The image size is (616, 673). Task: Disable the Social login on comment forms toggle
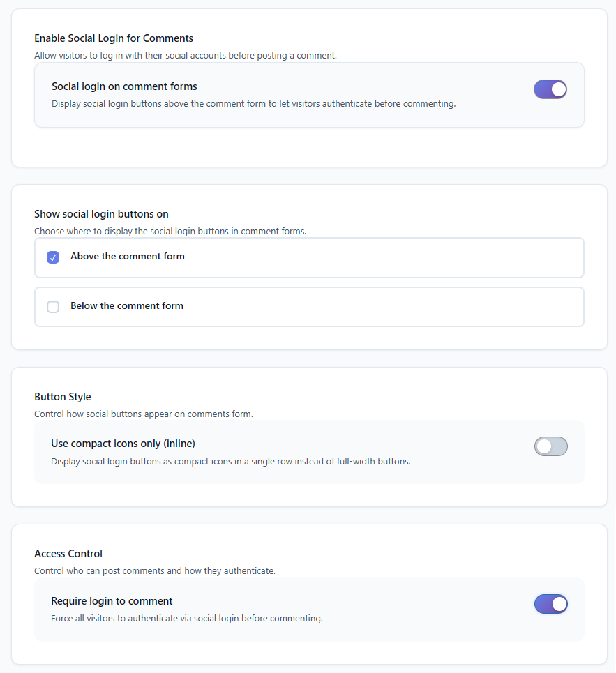pos(550,89)
